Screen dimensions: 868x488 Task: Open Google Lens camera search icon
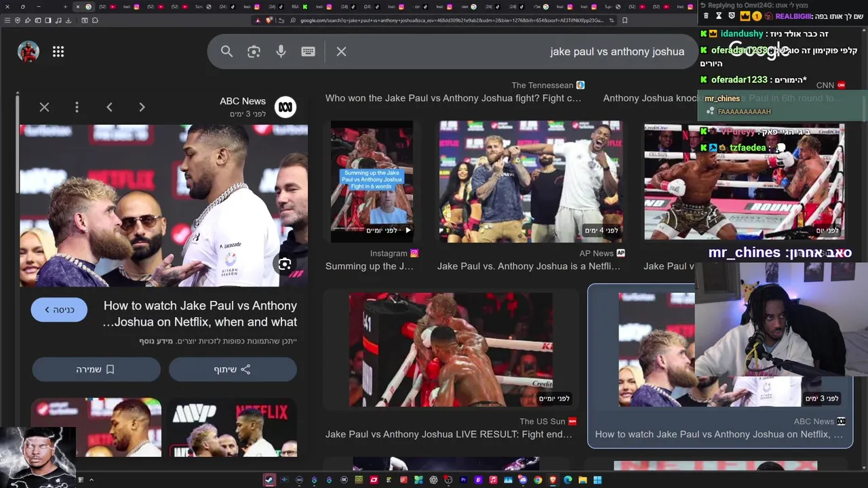254,52
